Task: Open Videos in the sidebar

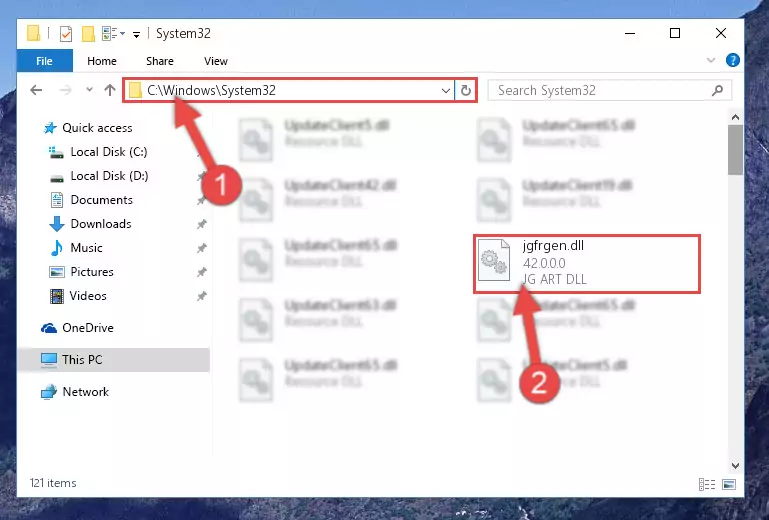Action: coord(88,296)
